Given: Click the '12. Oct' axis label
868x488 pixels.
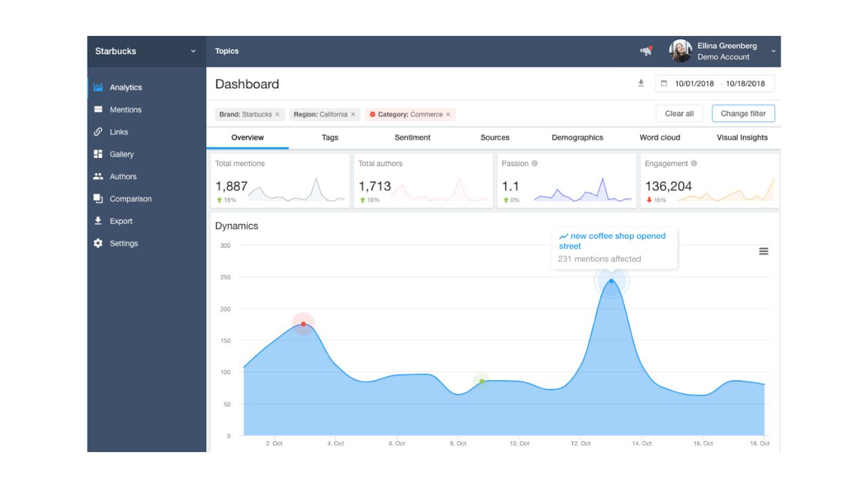Looking at the screenshot, I should click(x=580, y=443).
